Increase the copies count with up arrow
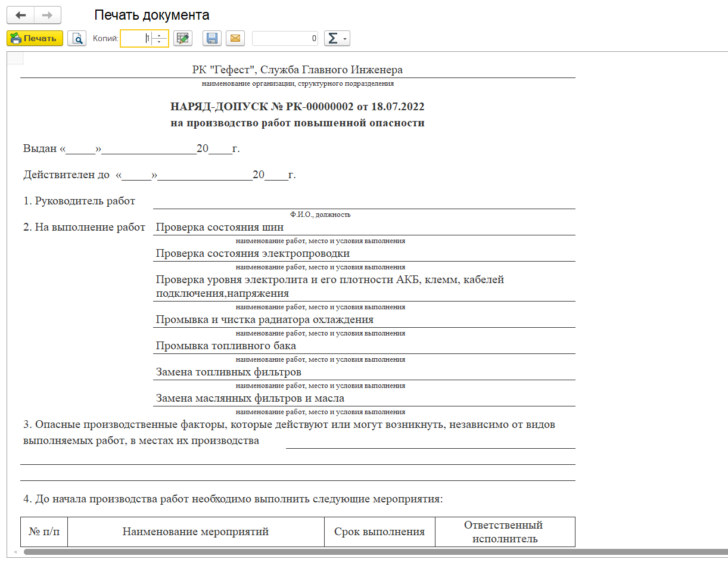728x562 pixels. coord(159,35)
